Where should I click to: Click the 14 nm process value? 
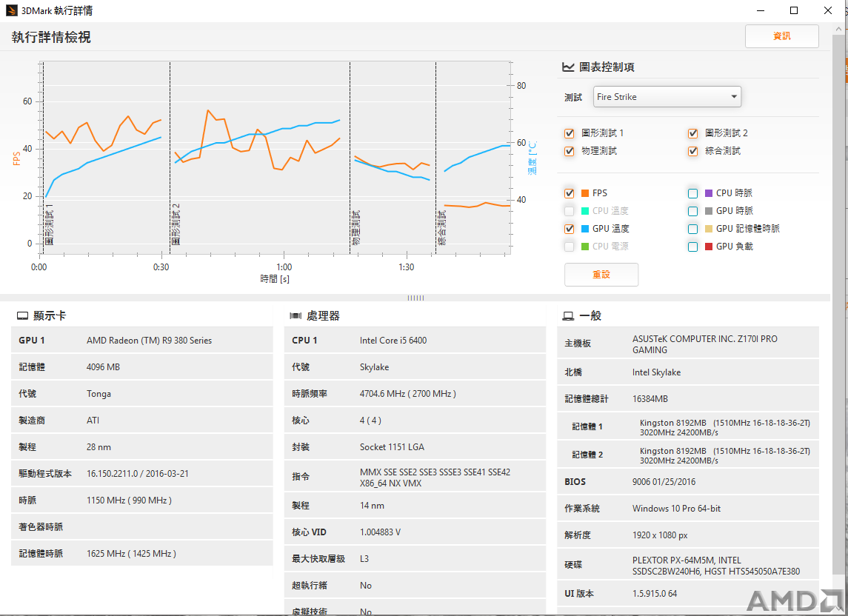tap(372, 506)
